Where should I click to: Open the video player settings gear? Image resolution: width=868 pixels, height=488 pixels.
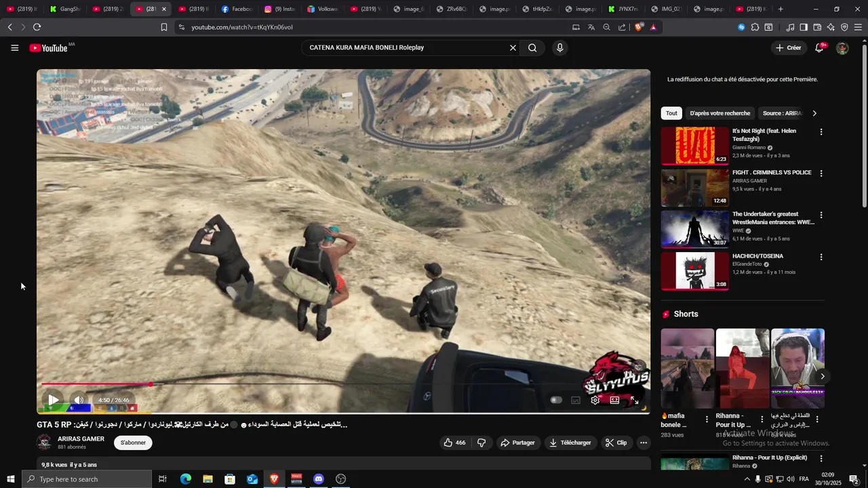coord(595,400)
